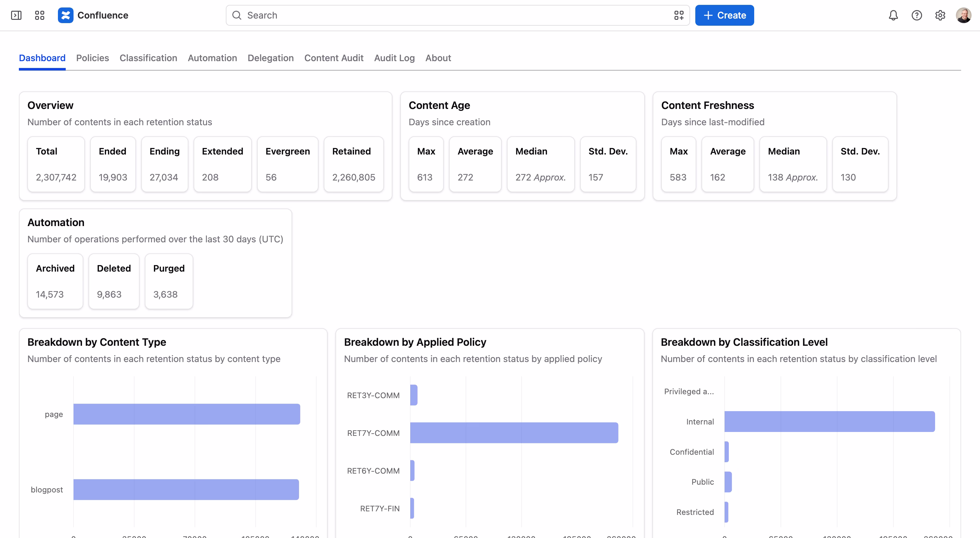Open the Classification tab
The width and height of the screenshot is (980, 538).
pyautogui.click(x=148, y=58)
